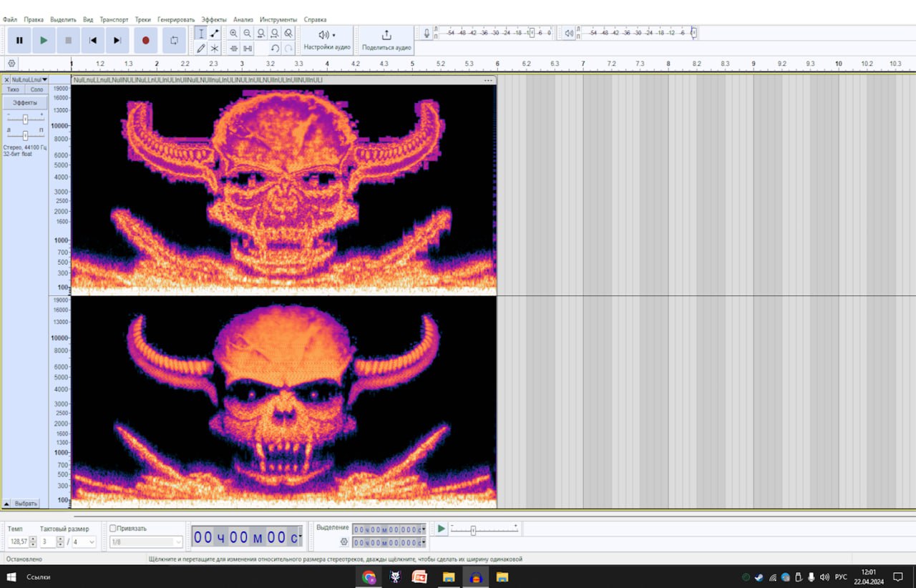Viewport: 916px width, 588px height.
Task: Open the Треки menu
Action: (143, 19)
